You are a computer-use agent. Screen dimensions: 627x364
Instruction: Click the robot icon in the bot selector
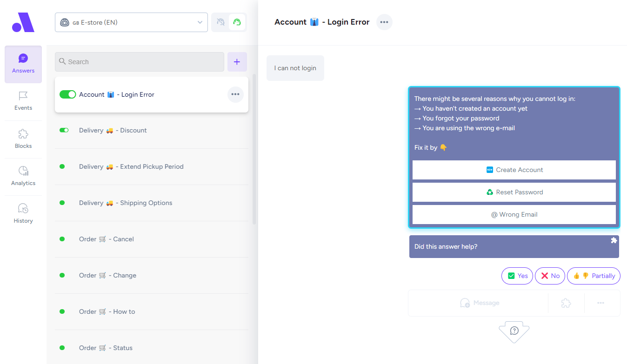point(65,22)
